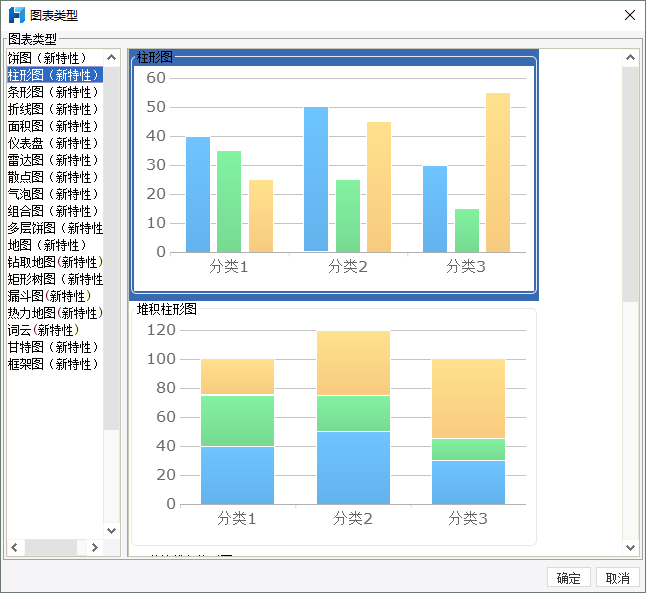Click chart type list scroll-down arrow
This screenshot has height=593, width=646.
tap(111, 530)
